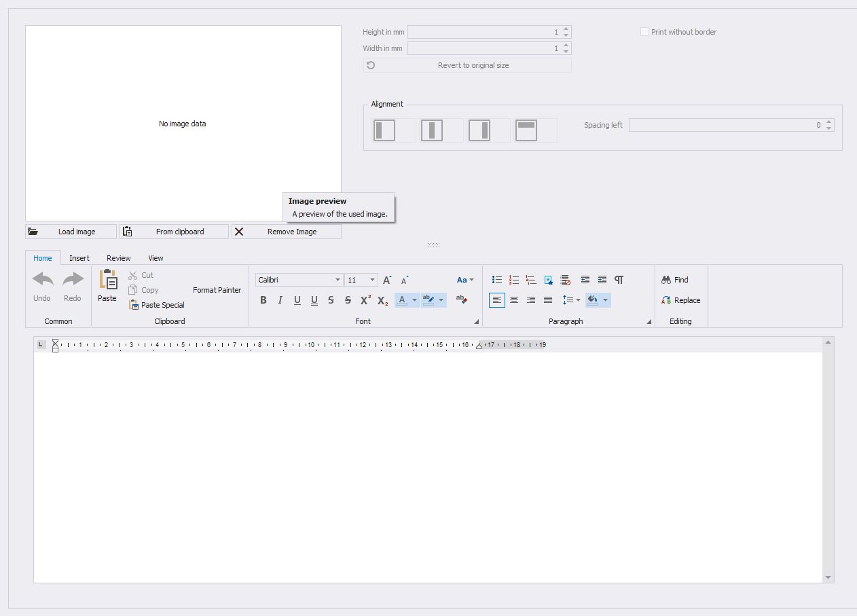Increase font size with grow icon
The width and height of the screenshot is (857, 616).
(387, 280)
